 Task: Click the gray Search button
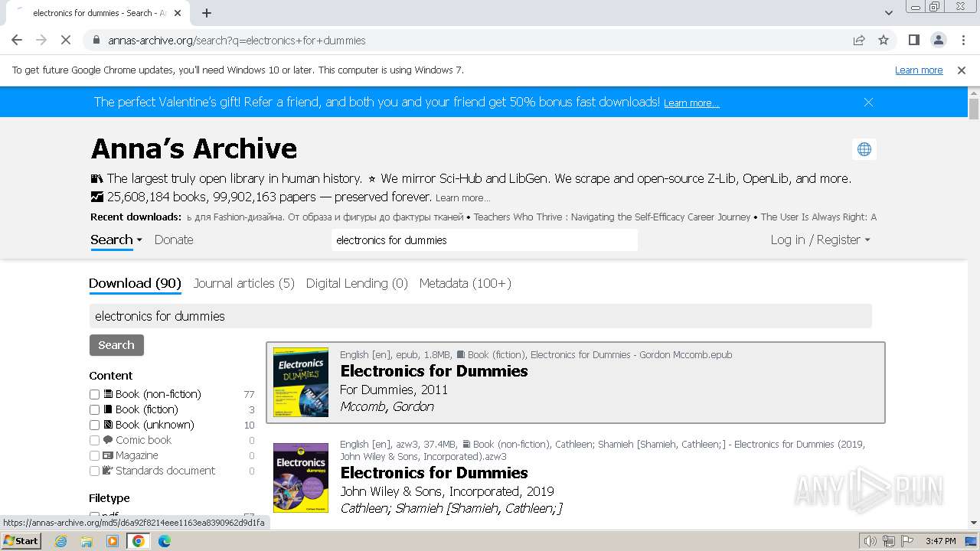tap(116, 345)
